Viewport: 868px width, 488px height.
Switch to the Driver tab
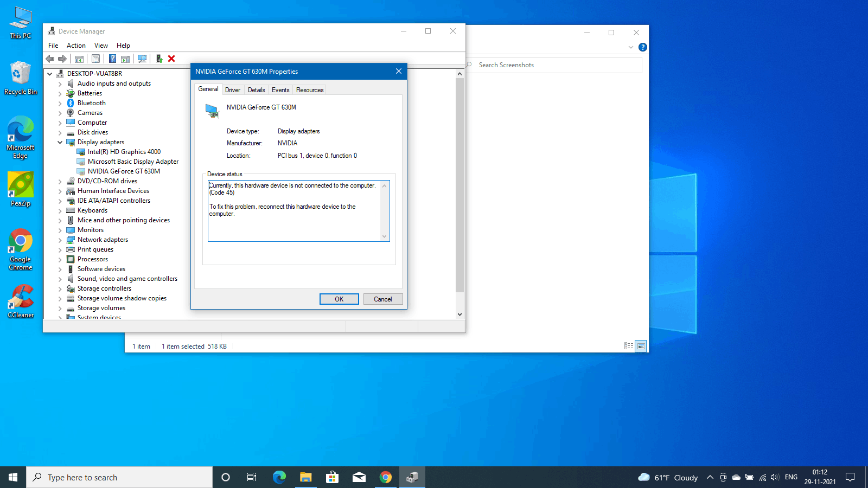click(x=233, y=90)
